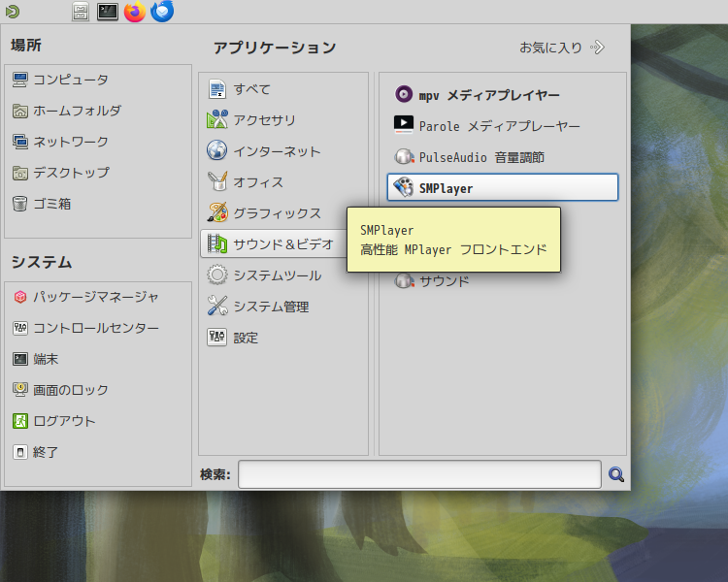Open コントロールセンター control center icon
Viewport: 728px width, 582px height.
pyautogui.click(x=20, y=328)
